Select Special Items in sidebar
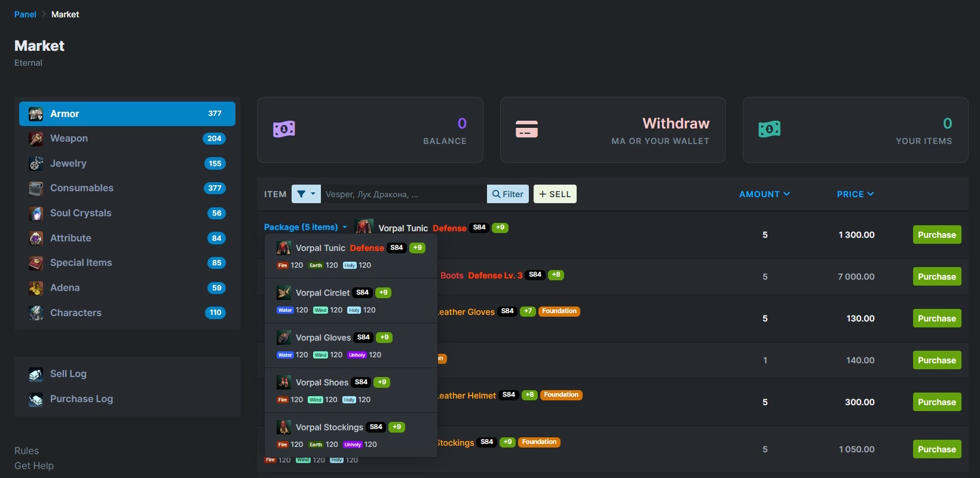Image resolution: width=980 pixels, height=478 pixels. (81, 263)
